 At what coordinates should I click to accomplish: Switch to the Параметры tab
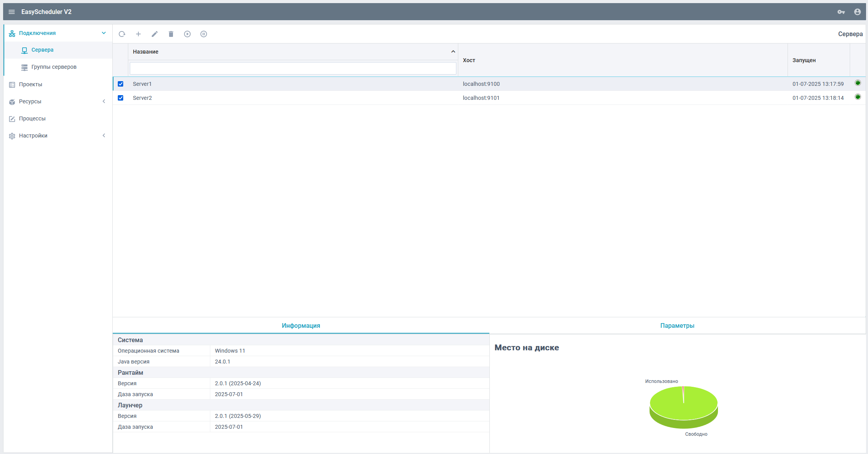[677, 325]
